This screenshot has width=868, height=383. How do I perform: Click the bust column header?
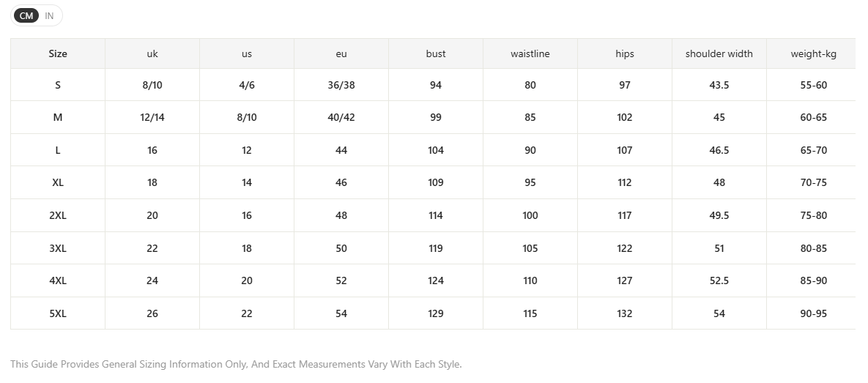436,53
